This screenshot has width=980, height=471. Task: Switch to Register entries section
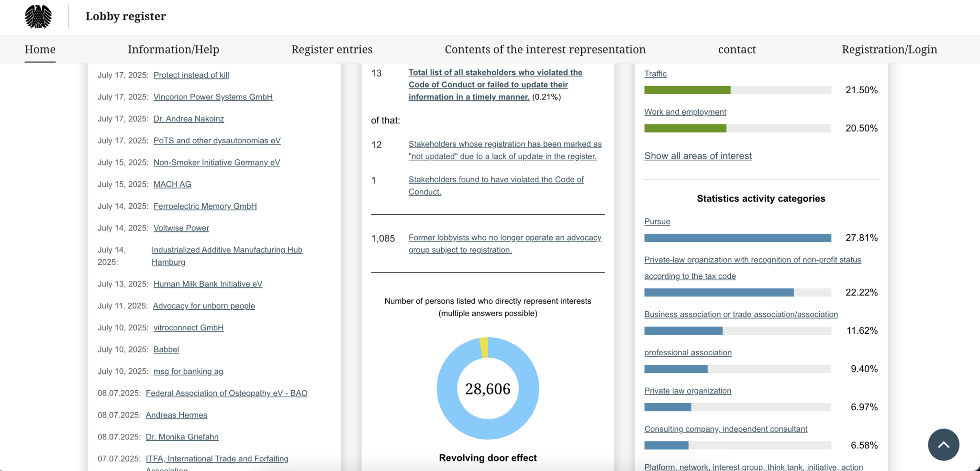click(332, 49)
